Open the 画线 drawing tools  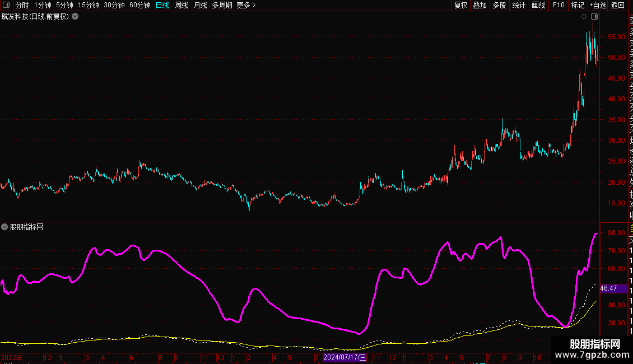point(538,5)
